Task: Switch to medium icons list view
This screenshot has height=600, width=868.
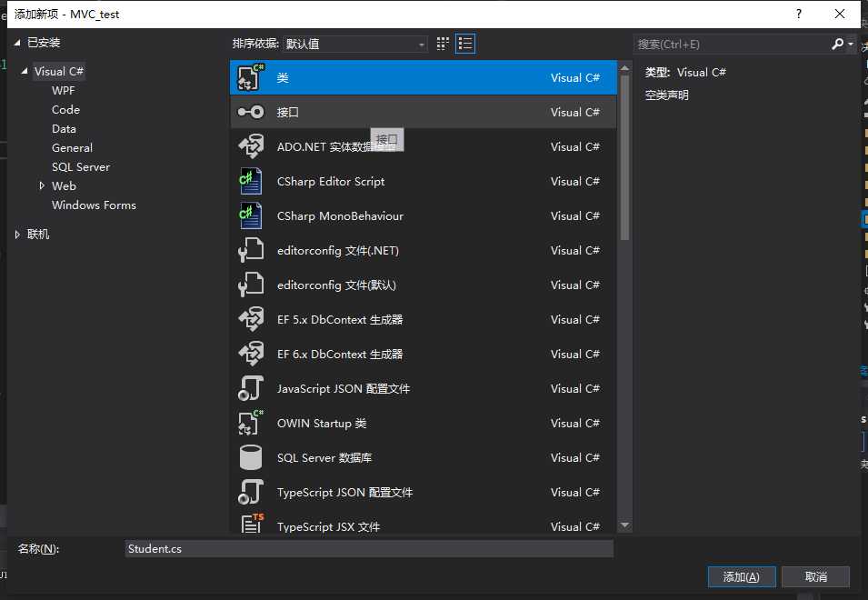Action: coord(465,44)
